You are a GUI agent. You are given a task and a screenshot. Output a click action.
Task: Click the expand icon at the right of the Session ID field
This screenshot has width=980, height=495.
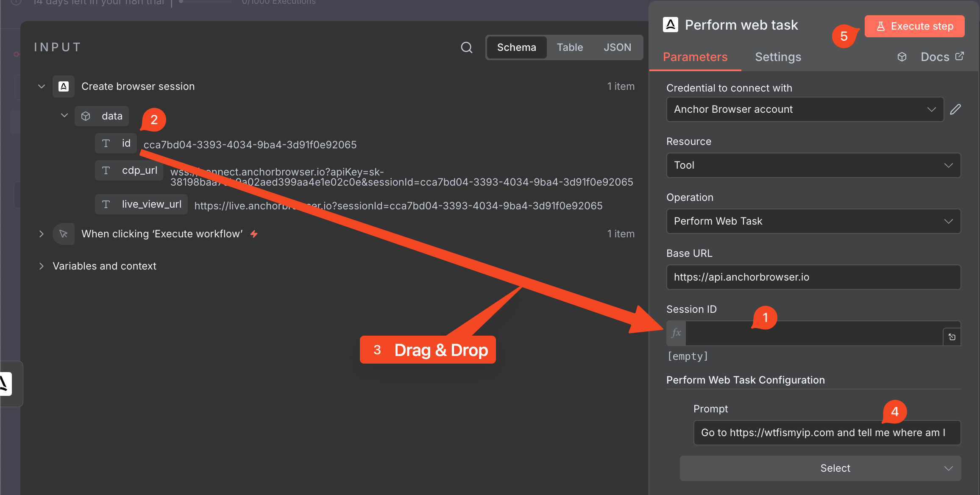click(x=952, y=337)
